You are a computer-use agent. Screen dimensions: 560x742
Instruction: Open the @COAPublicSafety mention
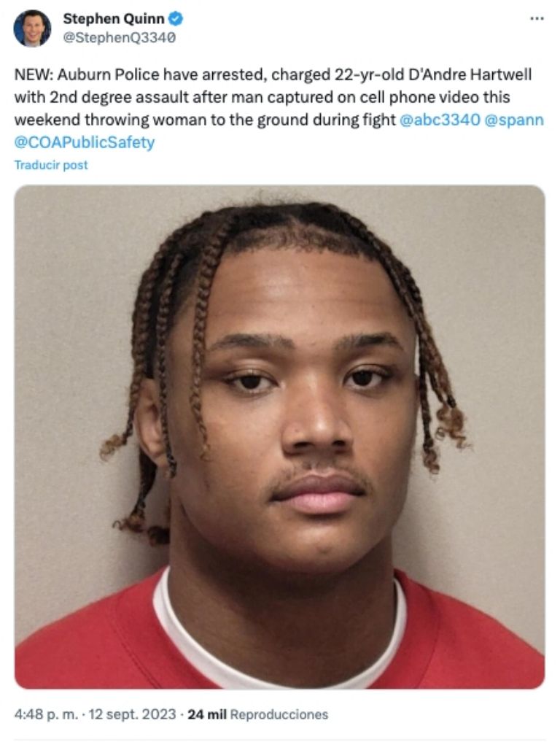(x=85, y=142)
